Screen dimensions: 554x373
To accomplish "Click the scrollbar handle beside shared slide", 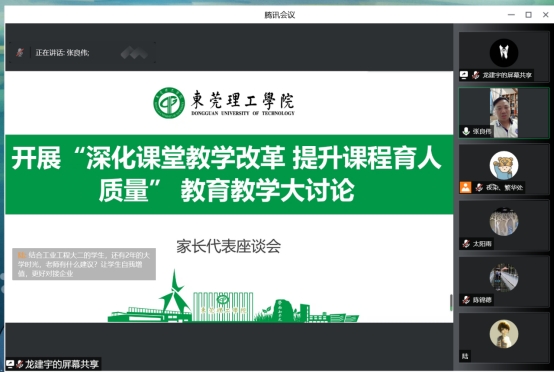I will coord(451,303).
